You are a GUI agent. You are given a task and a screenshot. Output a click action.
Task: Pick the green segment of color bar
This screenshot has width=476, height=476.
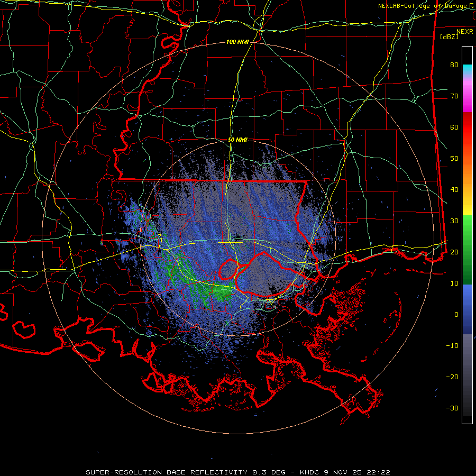[x=467, y=249]
